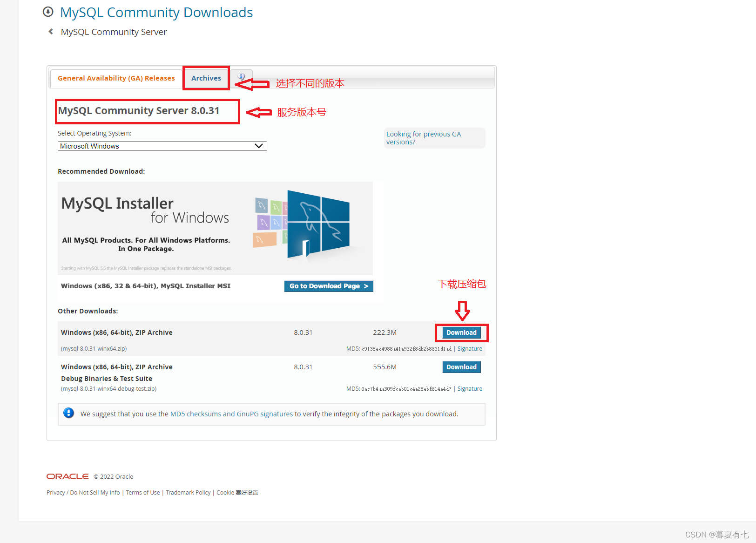Click the Recommended Download: label
This screenshot has height=543, width=756.
(101, 171)
